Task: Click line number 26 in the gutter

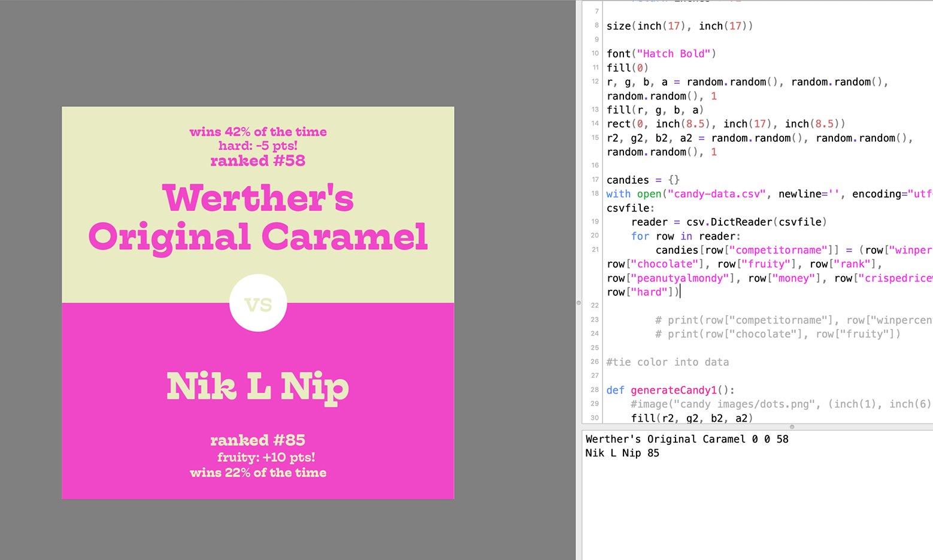Action: coord(595,362)
